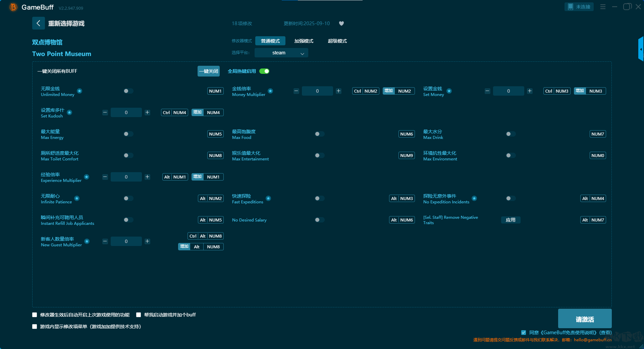The width and height of the screenshot is (644, 349).
Task: Decrease the Set Money value
Action: point(487,91)
